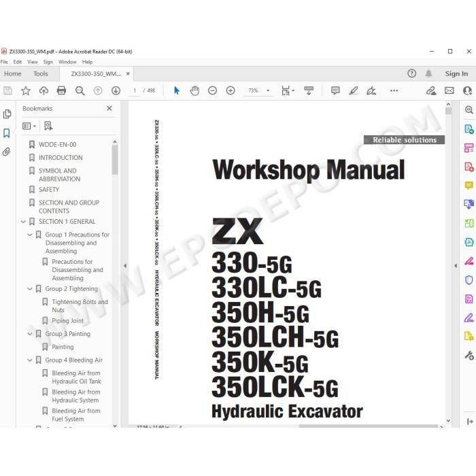Open the zoom level percentage dropdown
Viewport: 476px width, 476px height.
pos(268,90)
